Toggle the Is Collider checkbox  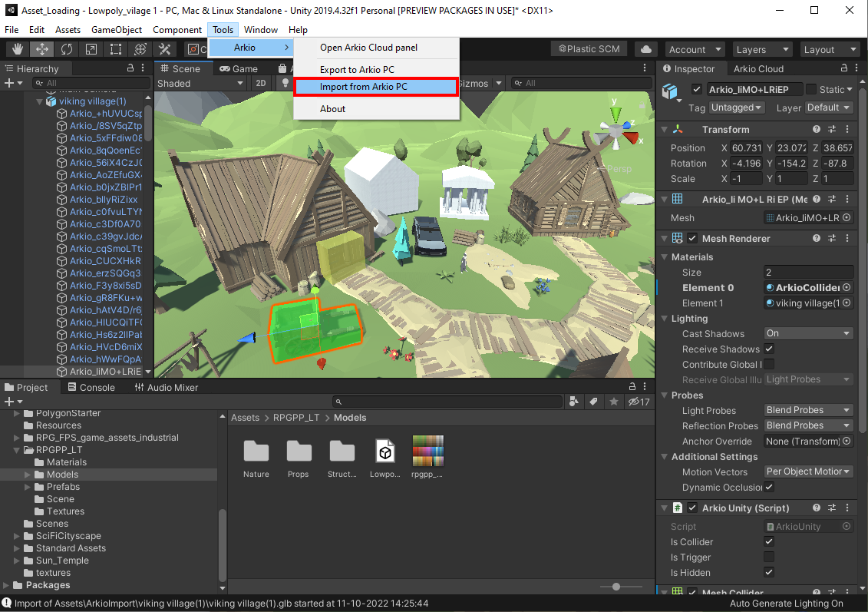coord(769,541)
